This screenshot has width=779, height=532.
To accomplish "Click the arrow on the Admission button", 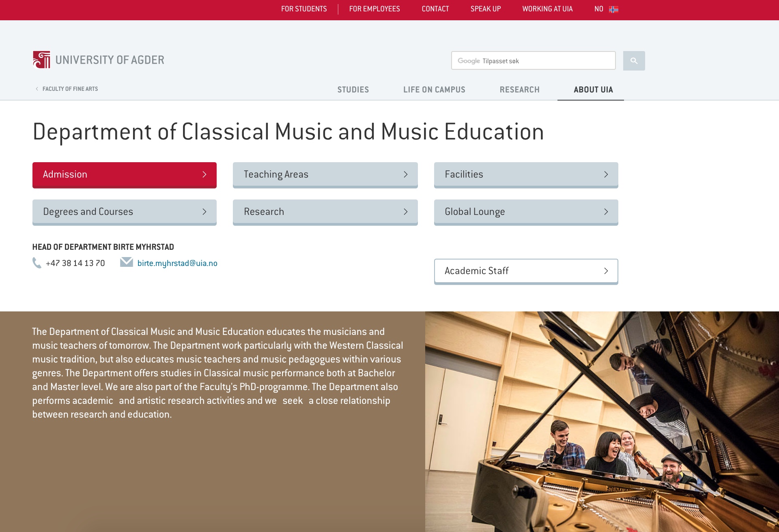I will (204, 174).
